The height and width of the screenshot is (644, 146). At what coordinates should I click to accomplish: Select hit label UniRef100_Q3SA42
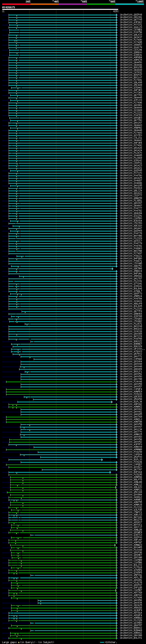click(x=131, y=87)
